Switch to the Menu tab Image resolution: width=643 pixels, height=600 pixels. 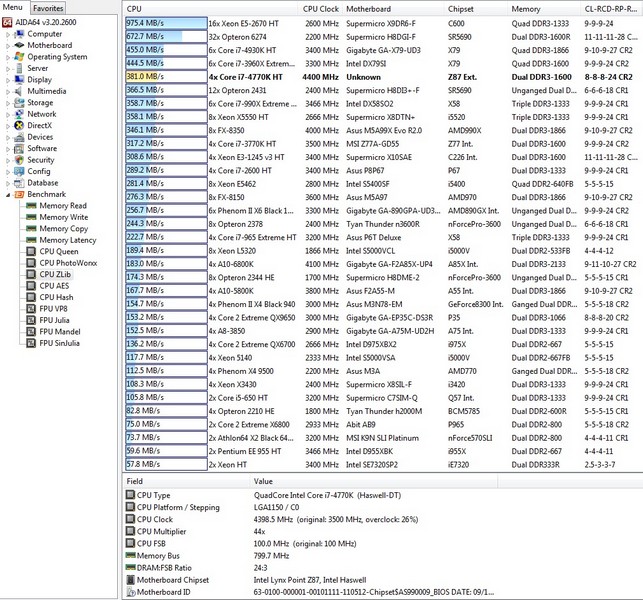[13, 7]
